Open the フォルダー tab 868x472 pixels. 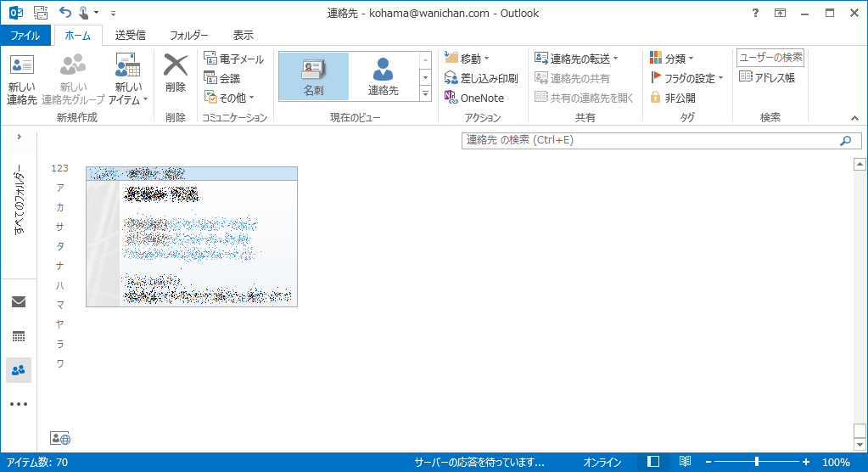tap(188, 36)
